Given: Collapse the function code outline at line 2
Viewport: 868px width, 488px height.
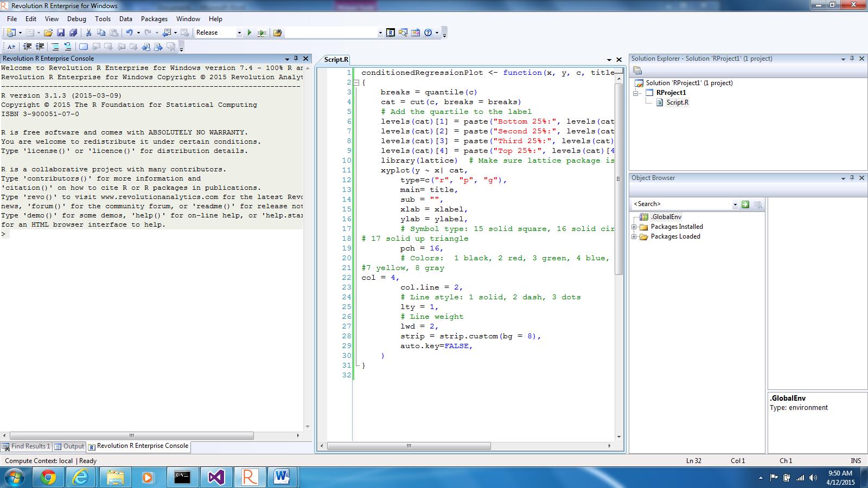Looking at the screenshot, I should tap(356, 82).
